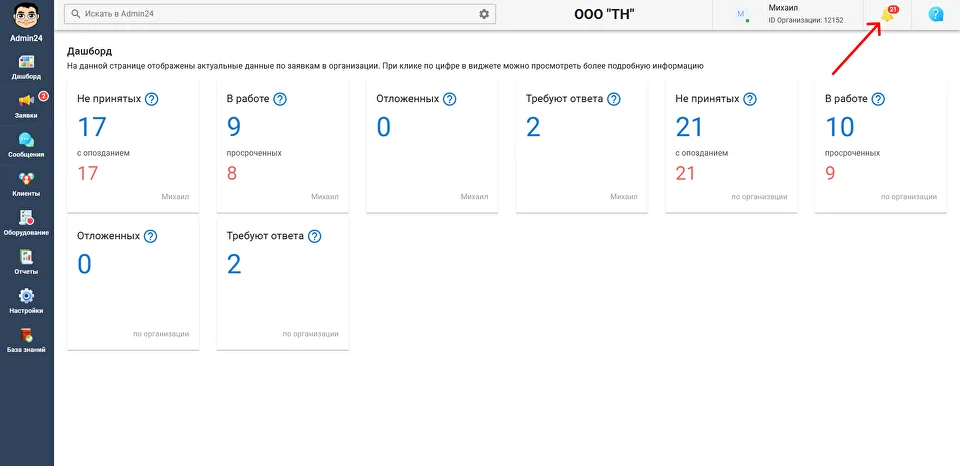Open the red 21 с опозданием count
The image size is (960, 466).
(x=686, y=173)
